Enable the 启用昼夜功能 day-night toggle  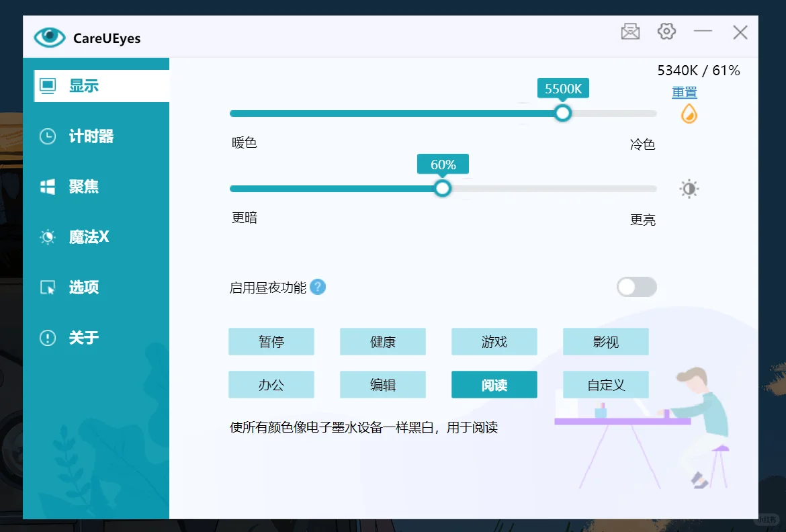point(636,287)
